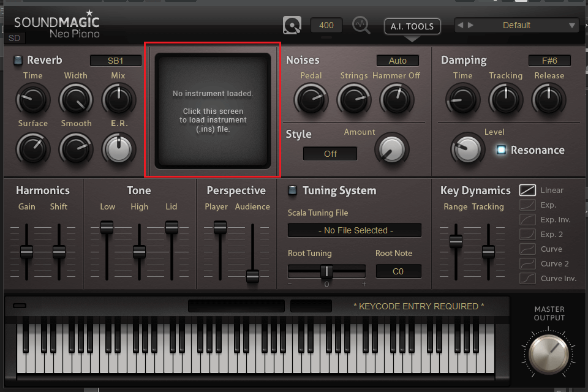The height and width of the screenshot is (392, 588).
Task: Click the Resonance Level knob
Action: pos(467,149)
